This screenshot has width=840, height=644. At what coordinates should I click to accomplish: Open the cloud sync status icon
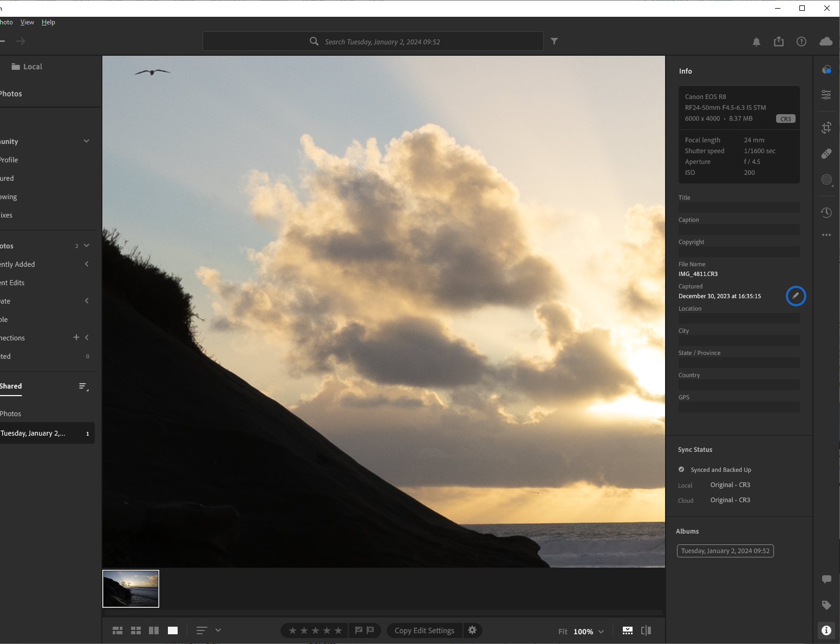826,41
